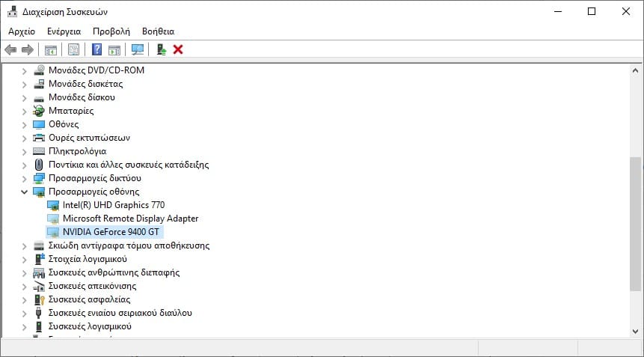This screenshot has height=357, width=644.
Task: Click the mouse icon beside Ποντίκια
Action: coord(39,165)
